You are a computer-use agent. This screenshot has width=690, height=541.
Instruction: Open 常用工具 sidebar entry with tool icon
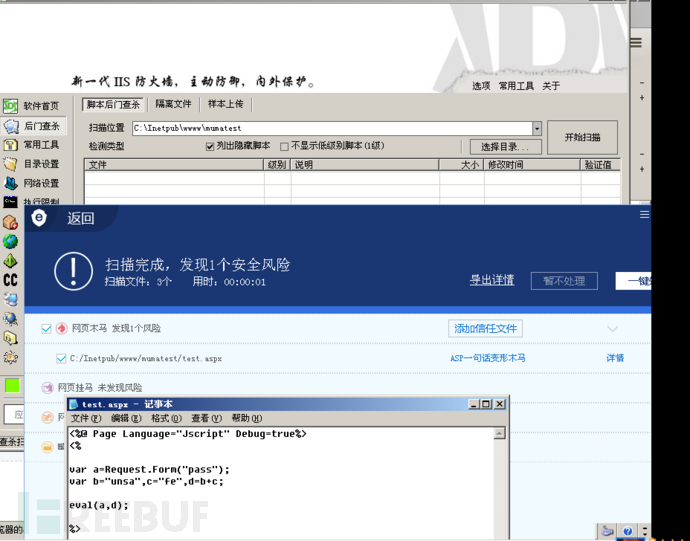[31, 145]
